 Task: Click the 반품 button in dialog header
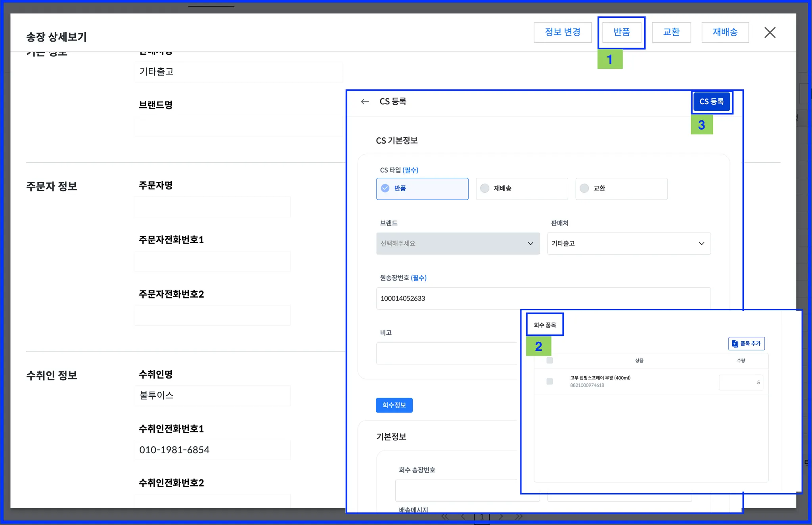click(621, 32)
